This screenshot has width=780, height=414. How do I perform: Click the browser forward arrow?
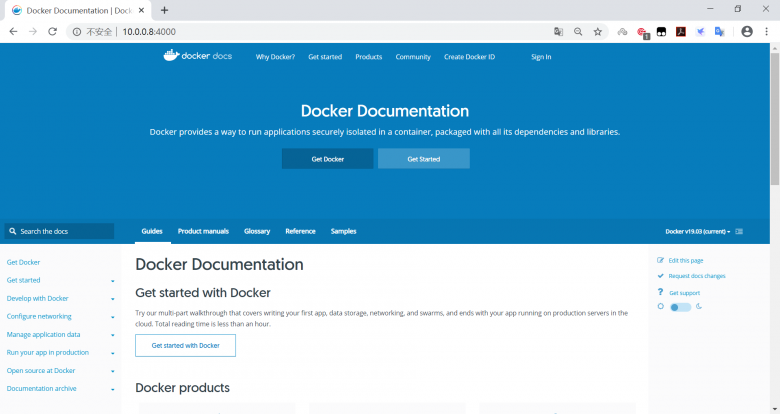click(33, 31)
